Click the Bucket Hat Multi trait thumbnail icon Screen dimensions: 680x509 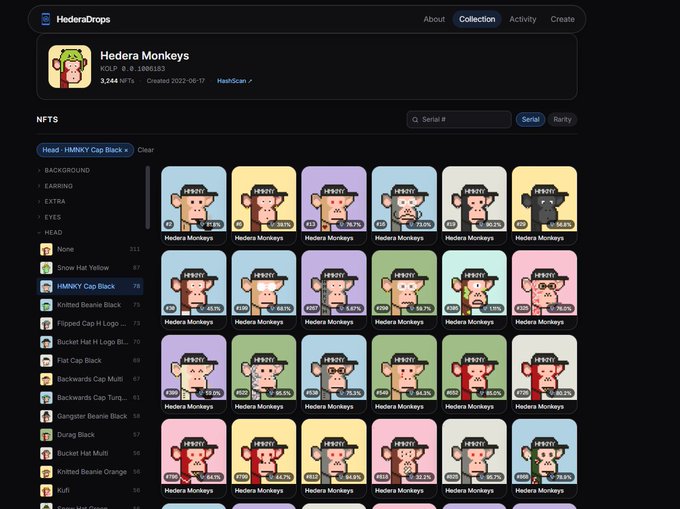tap(46, 454)
